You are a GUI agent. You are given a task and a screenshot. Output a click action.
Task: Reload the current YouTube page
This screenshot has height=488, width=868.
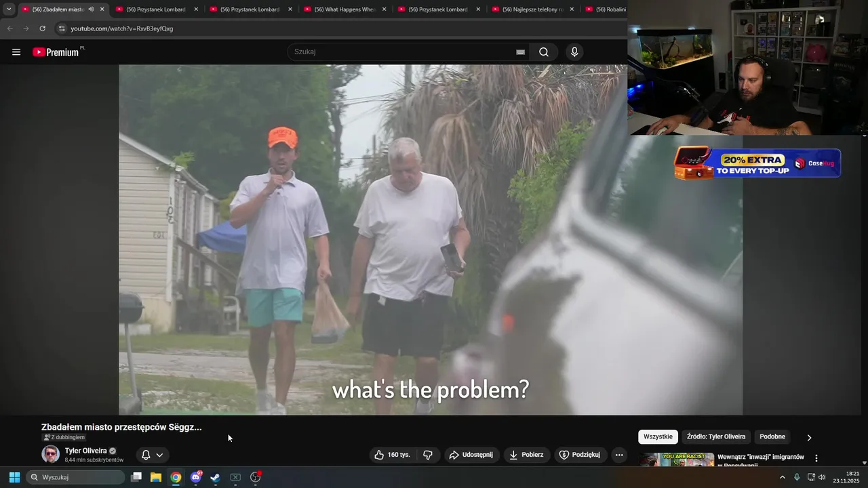pos(42,28)
